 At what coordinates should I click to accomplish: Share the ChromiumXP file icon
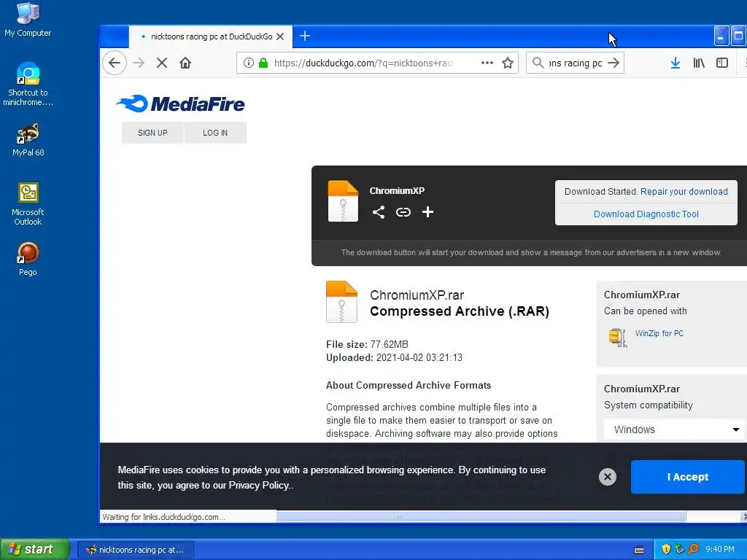379,212
